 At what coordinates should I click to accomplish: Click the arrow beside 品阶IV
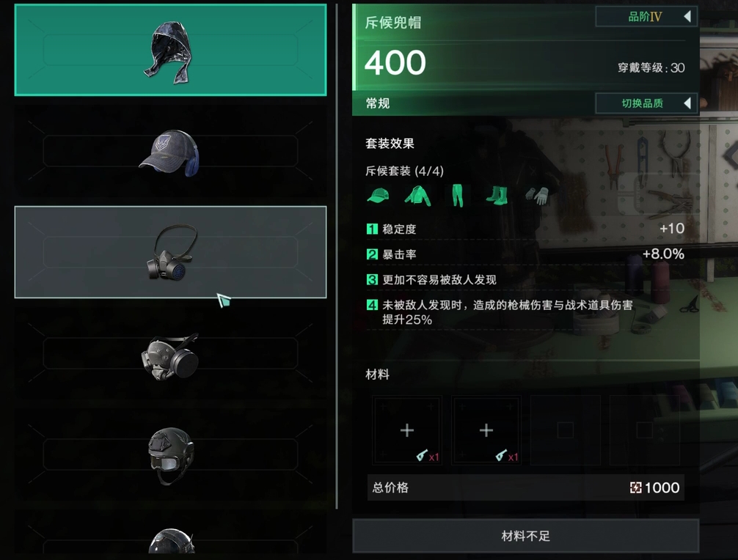tap(687, 17)
